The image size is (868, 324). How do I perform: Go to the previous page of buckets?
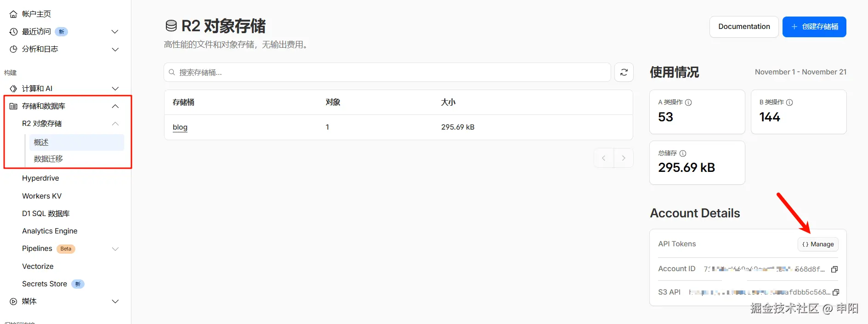(x=604, y=158)
